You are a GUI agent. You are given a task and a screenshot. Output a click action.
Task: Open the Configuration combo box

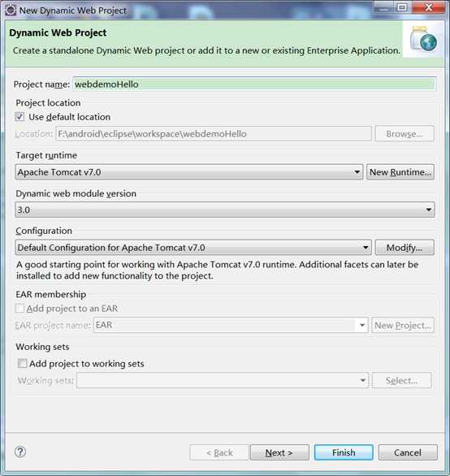click(x=193, y=248)
